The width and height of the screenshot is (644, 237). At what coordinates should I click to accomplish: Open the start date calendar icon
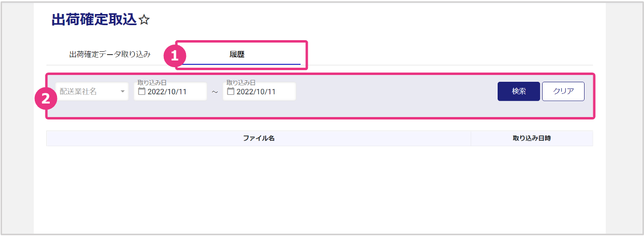click(142, 91)
